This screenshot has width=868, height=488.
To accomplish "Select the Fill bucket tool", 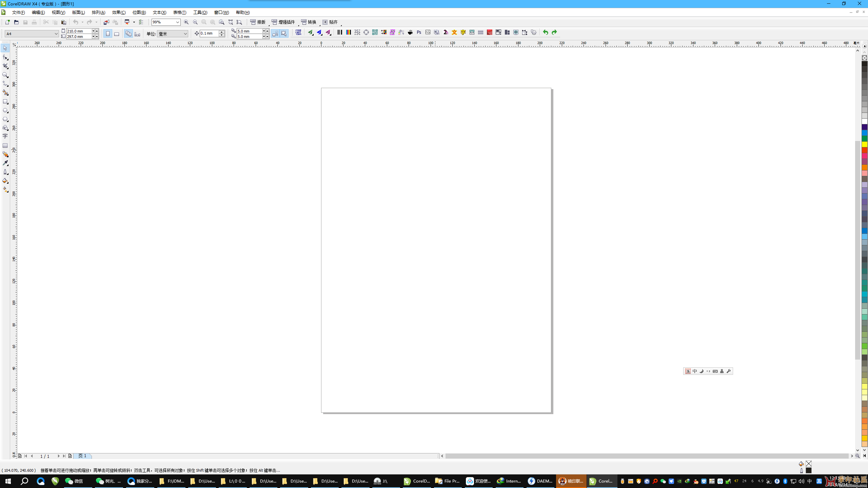I will 5,181.
